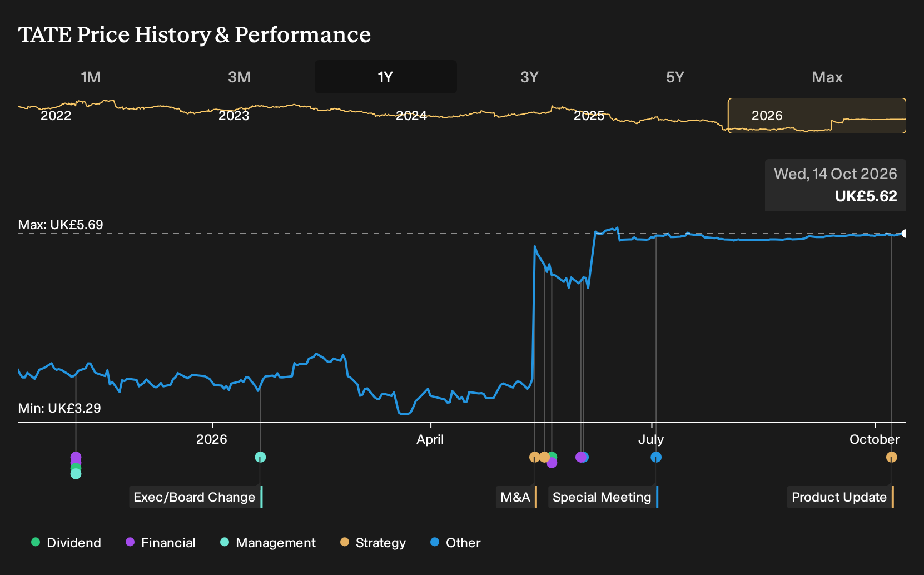924x575 pixels.
Task: Select the 1Y time range tab
Action: coord(386,77)
